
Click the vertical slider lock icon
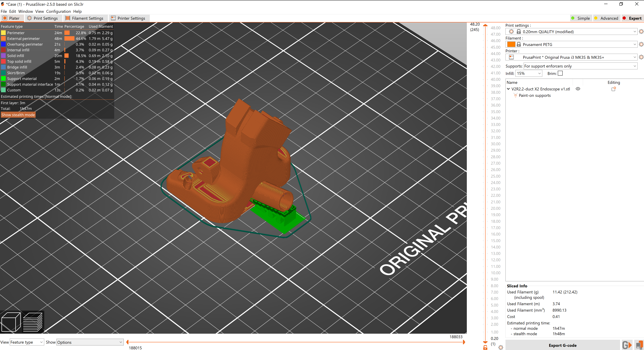coord(485,347)
